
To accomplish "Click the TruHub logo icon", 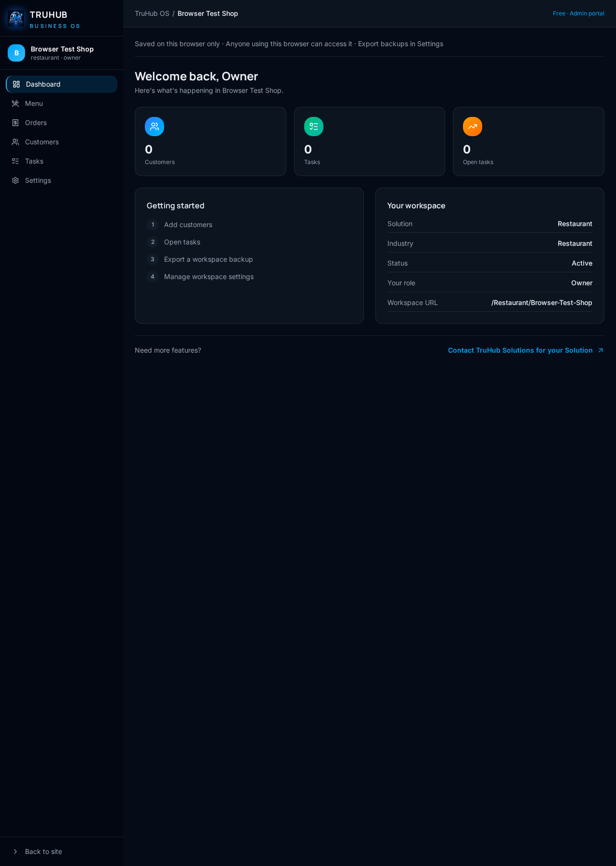I will pyautogui.click(x=16, y=18).
